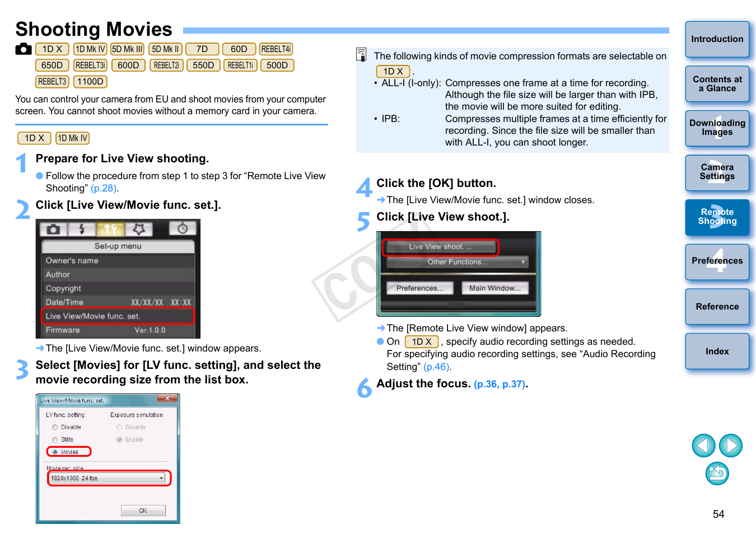Screen dimensions: 756x534
Task: Click the 5D Mk II model badge
Action: click(165, 49)
